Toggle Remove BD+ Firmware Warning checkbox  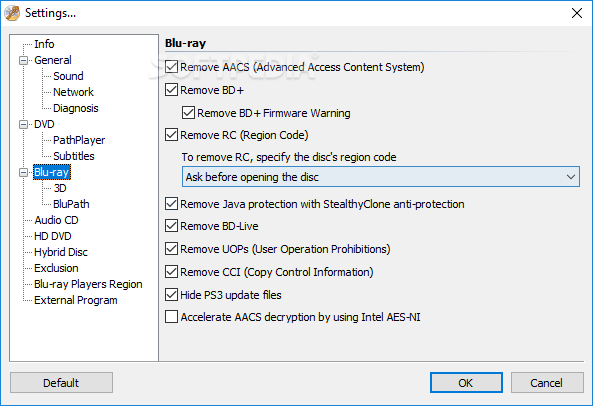[x=188, y=113]
